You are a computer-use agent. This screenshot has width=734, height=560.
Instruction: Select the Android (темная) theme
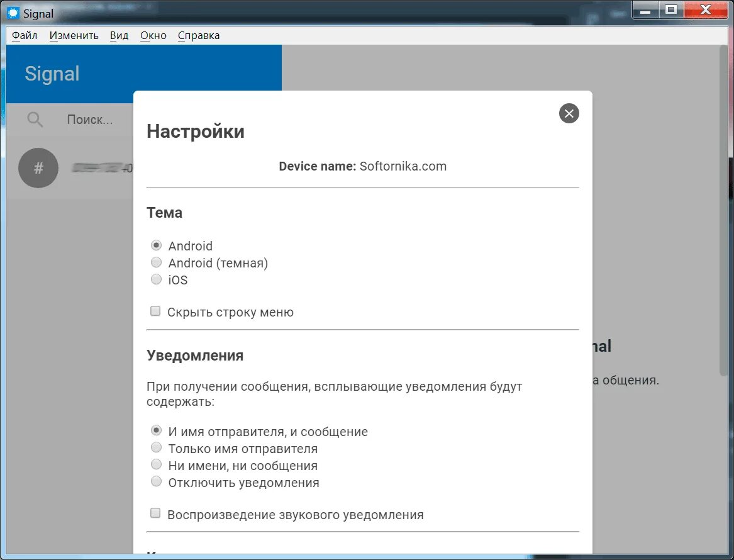[x=157, y=262]
